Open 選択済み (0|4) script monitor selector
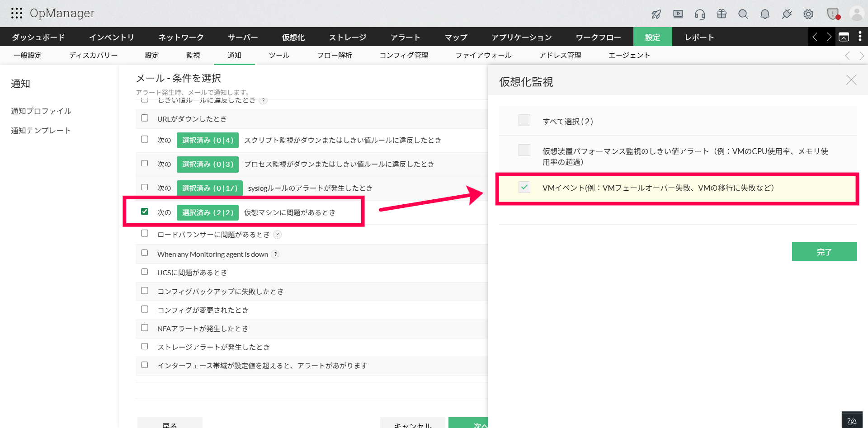This screenshot has width=868, height=428. tap(208, 140)
